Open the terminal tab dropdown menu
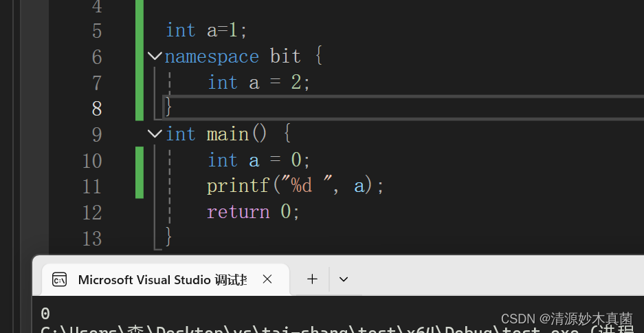Image resolution: width=644 pixels, height=333 pixels. pos(344,279)
